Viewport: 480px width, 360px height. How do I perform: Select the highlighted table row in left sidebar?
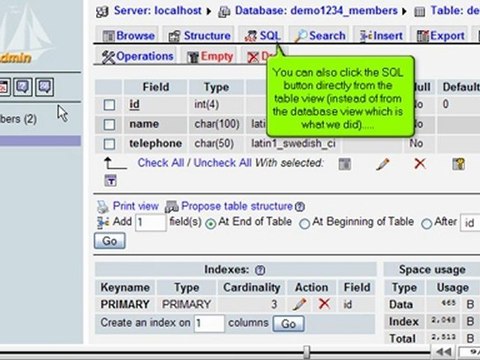[40, 141]
